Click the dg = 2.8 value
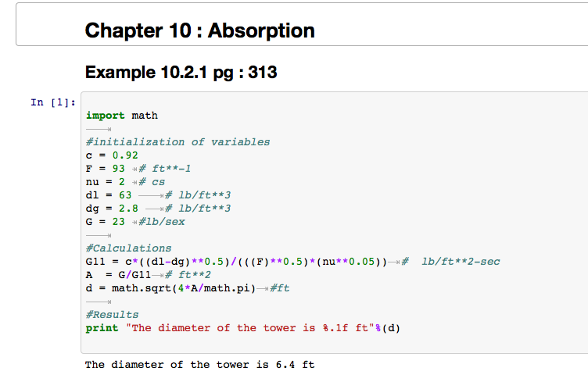The image size is (588, 382). click(x=128, y=209)
